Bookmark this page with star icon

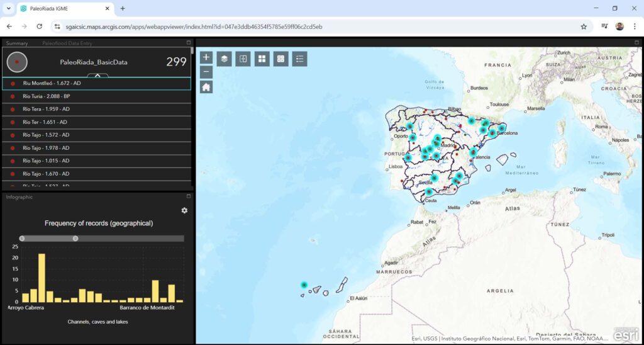click(584, 26)
